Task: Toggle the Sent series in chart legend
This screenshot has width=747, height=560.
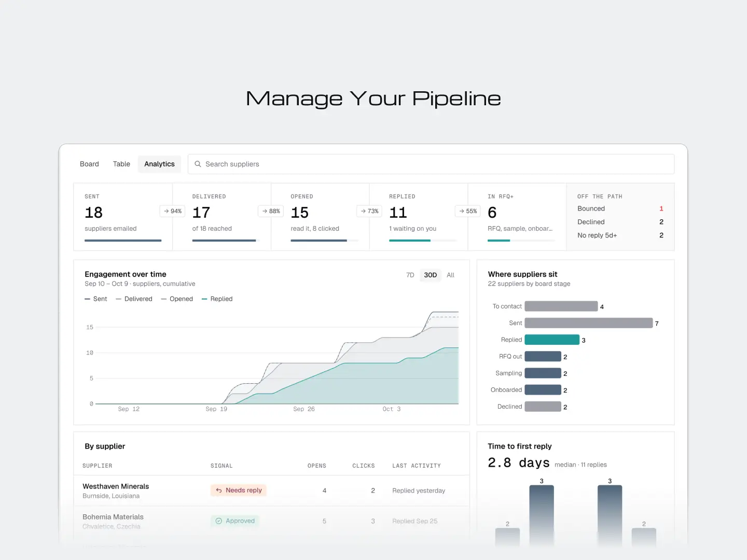Action: (96, 299)
